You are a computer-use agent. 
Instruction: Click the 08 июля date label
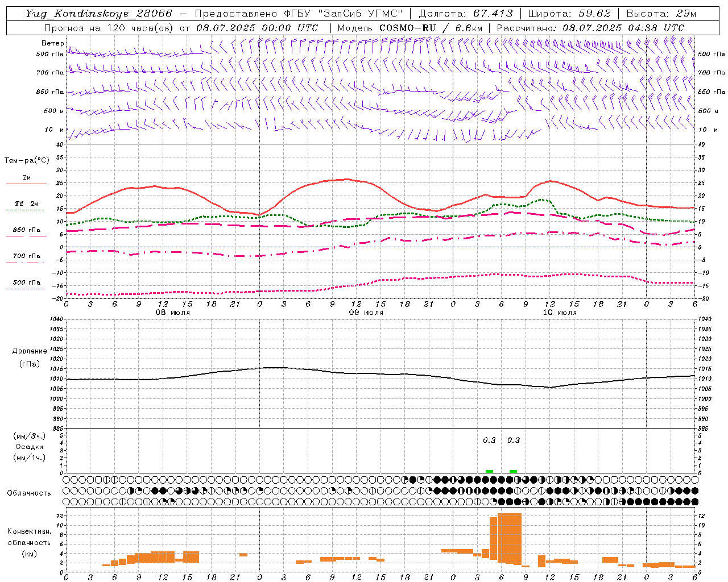173,313
